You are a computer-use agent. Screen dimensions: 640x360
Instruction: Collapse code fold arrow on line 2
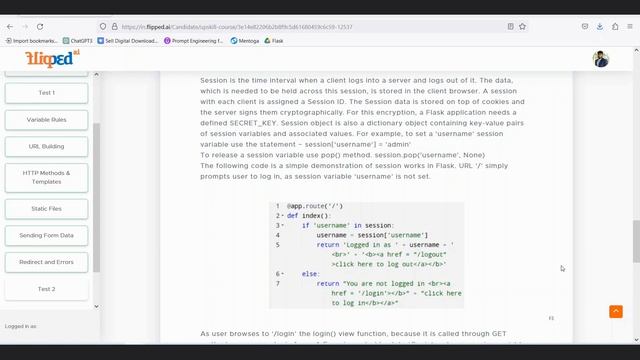pyautogui.click(x=282, y=216)
